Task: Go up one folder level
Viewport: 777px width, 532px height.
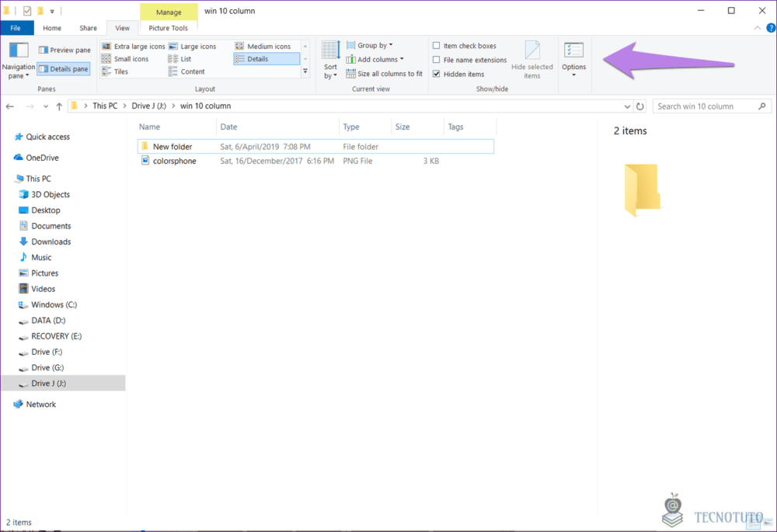Action: [59, 106]
